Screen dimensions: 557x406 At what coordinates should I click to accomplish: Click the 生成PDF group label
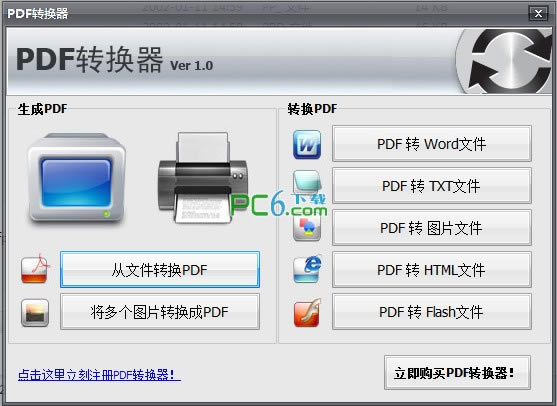tap(42, 109)
